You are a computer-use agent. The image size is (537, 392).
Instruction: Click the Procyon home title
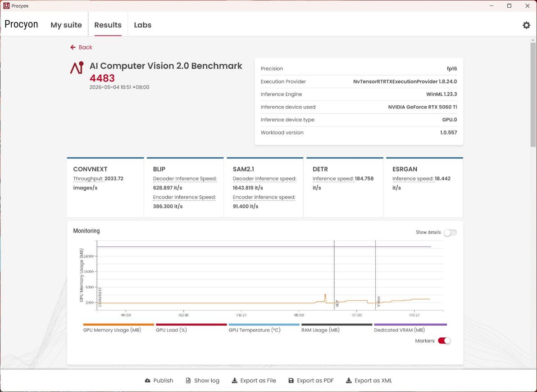pos(21,24)
